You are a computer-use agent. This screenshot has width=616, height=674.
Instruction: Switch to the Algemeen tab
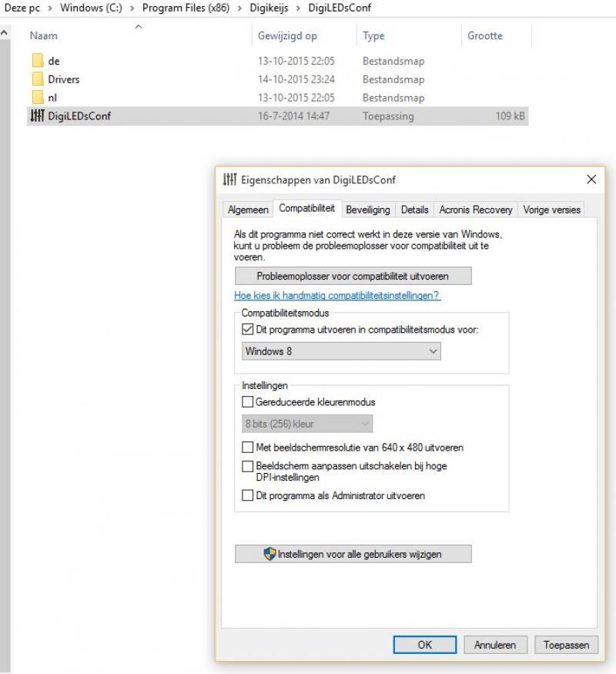(x=248, y=210)
